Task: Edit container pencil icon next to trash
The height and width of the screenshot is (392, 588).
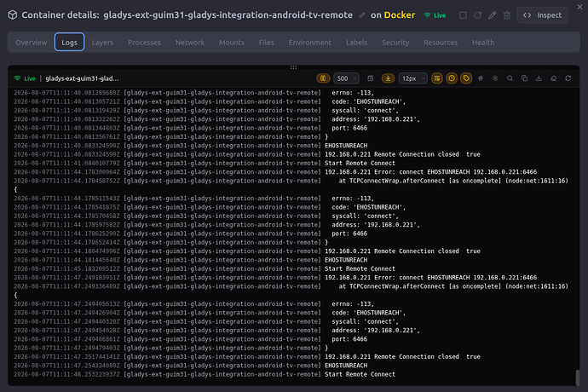Action: tap(493, 15)
